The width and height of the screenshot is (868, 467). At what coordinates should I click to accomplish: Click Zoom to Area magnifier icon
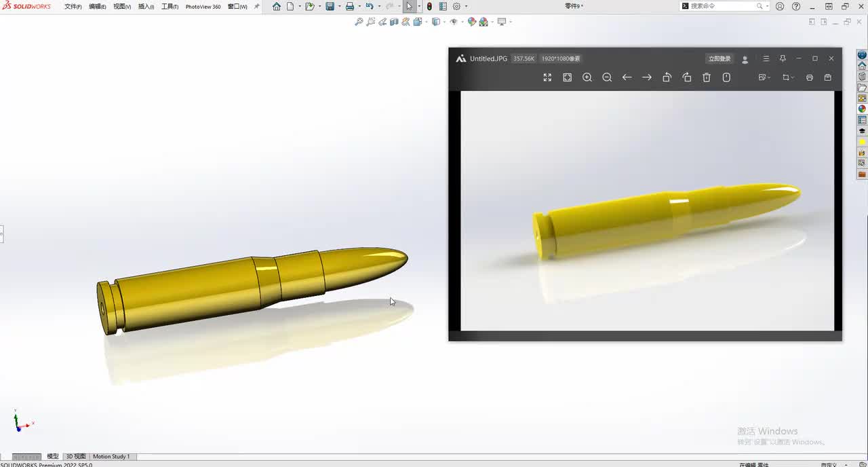tap(371, 22)
